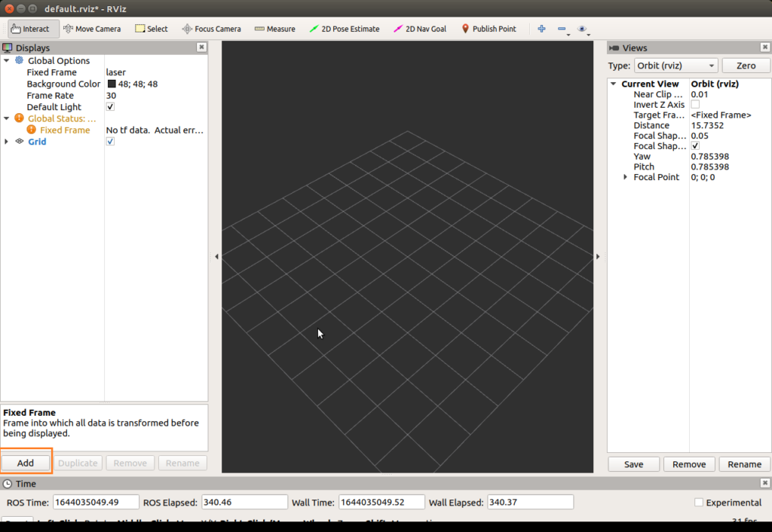
Task: Uncheck the Grid display visibility
Action: 109,141
